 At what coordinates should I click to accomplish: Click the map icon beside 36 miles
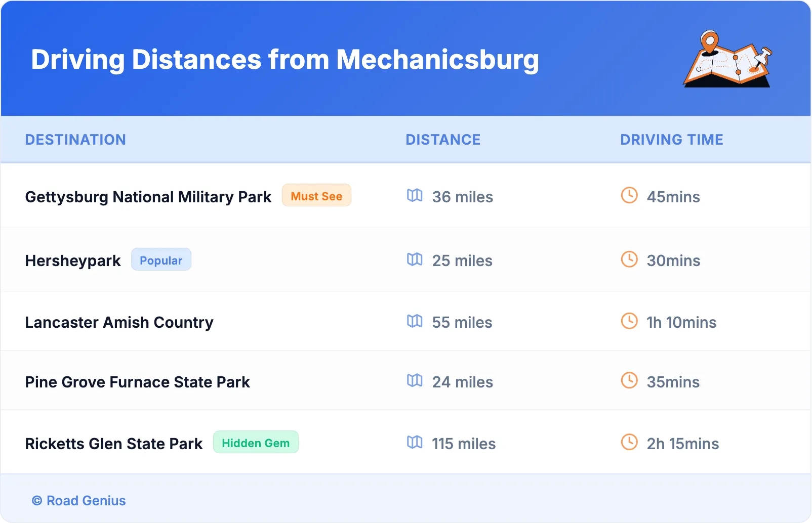click(415, 195)
